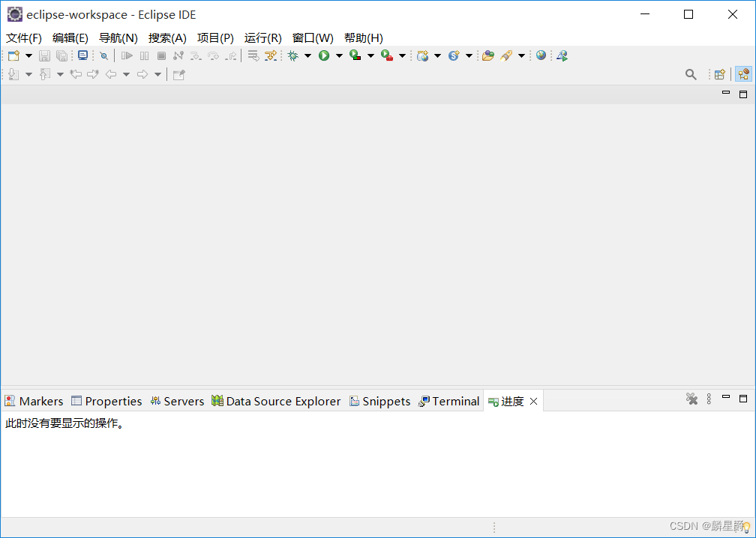Open the 文件(F) menu
Image resolution: width=756 pixels, height=538 pixels.
point(24,37)
